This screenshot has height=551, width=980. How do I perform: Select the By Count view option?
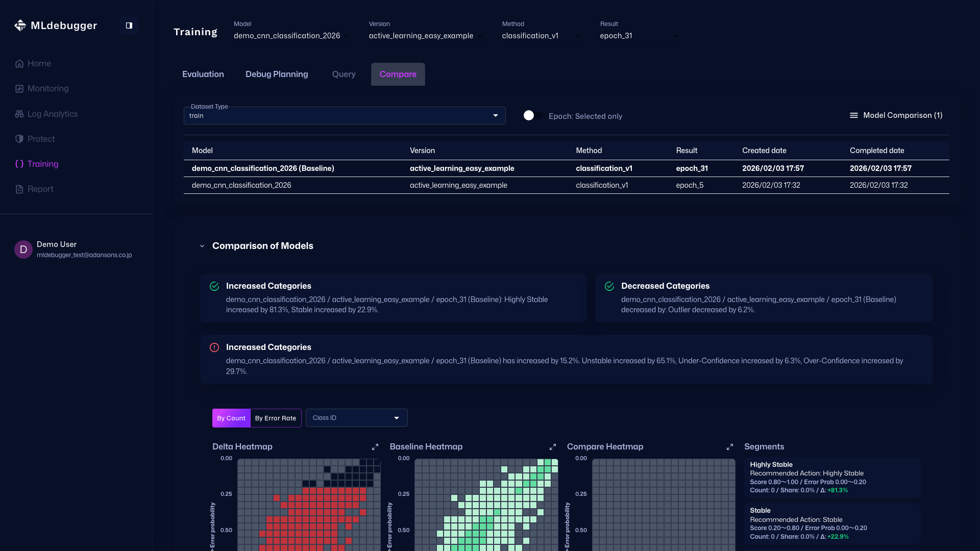pos(231,418)
